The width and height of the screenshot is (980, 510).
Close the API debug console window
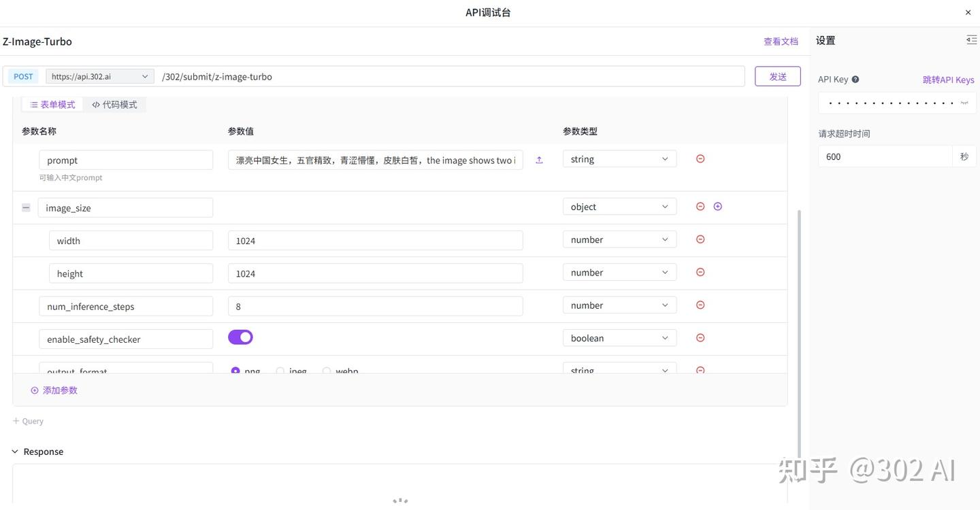tap(968, 12)
